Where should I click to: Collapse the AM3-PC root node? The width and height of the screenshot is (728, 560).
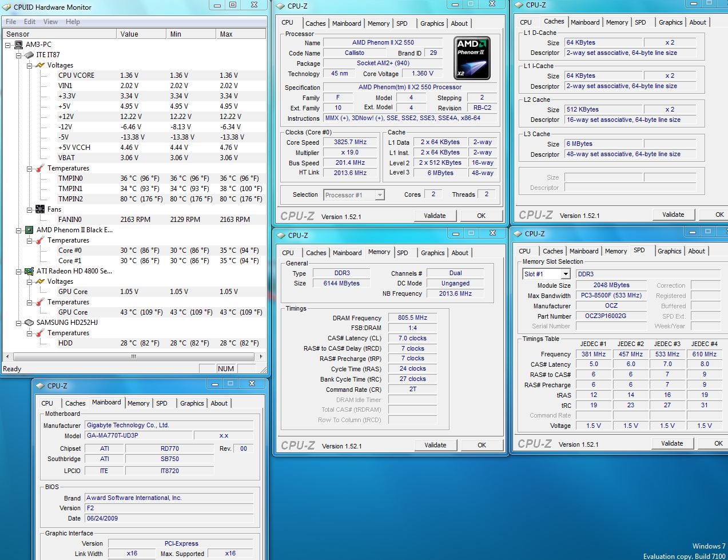pyautogui.click(x=8, y=45)
